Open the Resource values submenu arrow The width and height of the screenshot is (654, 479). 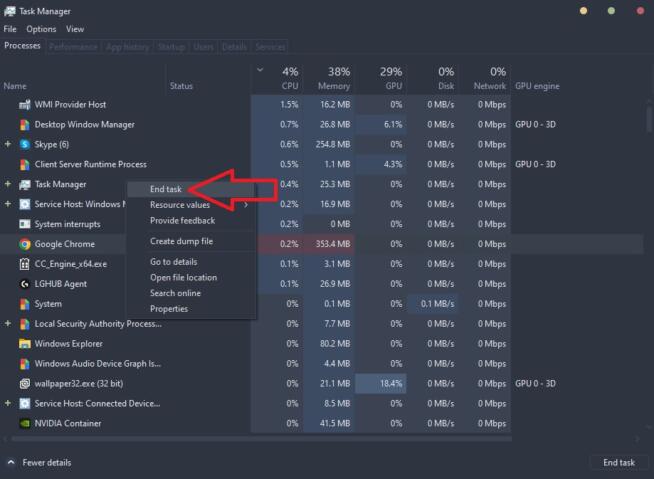click(246, 205)
